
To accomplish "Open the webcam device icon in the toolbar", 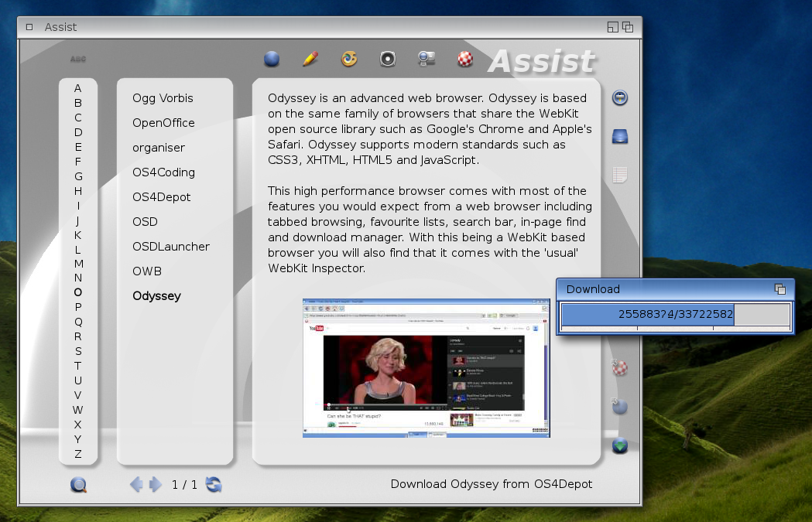I will [427, 59].
